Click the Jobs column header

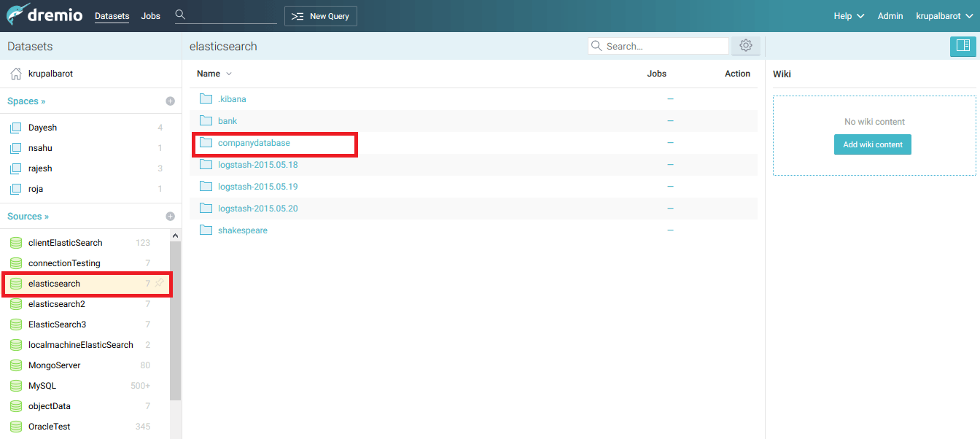click(657, 74)
